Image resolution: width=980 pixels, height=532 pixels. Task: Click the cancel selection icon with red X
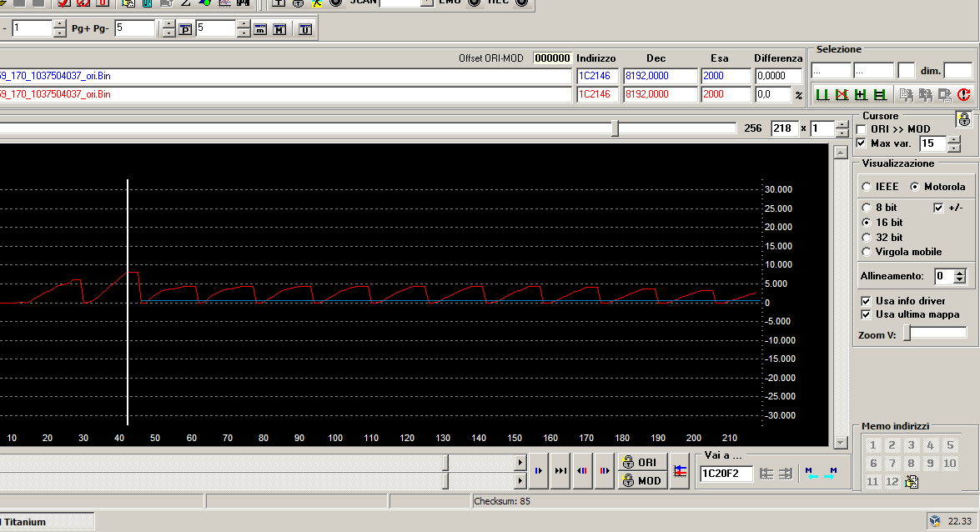click(842, 95)
